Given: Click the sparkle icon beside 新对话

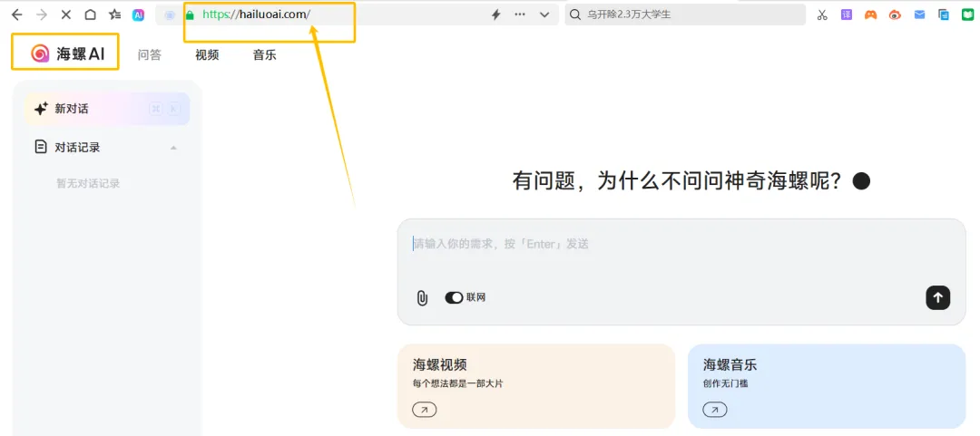Looking at the screenshot, I should click(x=41, y=109).
